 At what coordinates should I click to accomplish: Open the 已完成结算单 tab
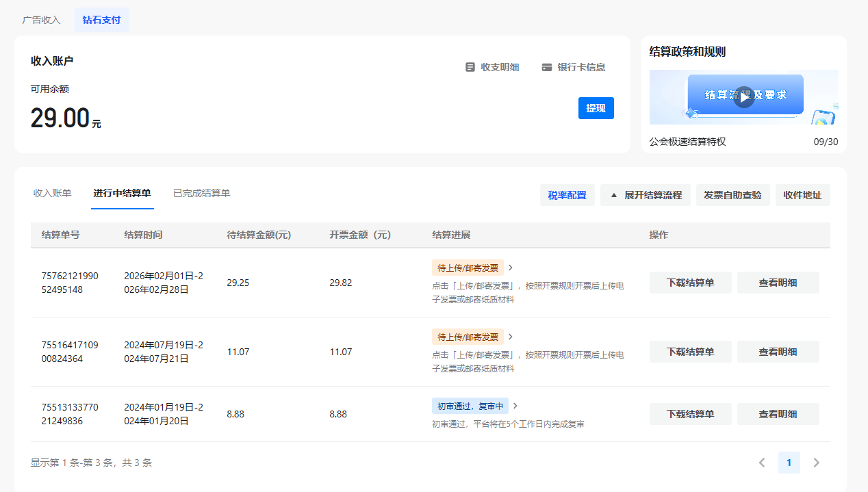[201, 193]
